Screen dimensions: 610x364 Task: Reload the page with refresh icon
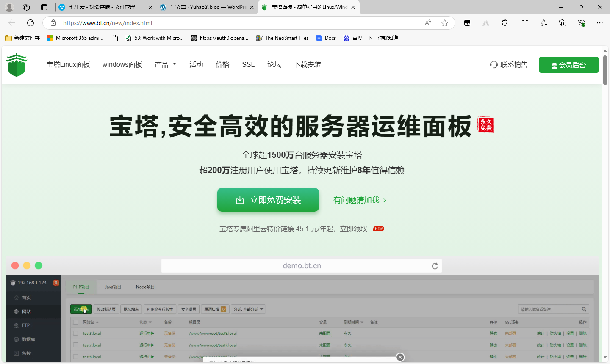[x=30, y=23]
